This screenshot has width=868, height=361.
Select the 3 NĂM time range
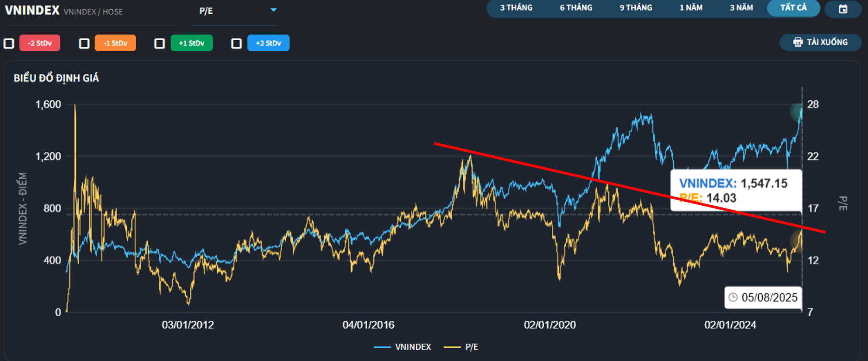tap(741, 8)
